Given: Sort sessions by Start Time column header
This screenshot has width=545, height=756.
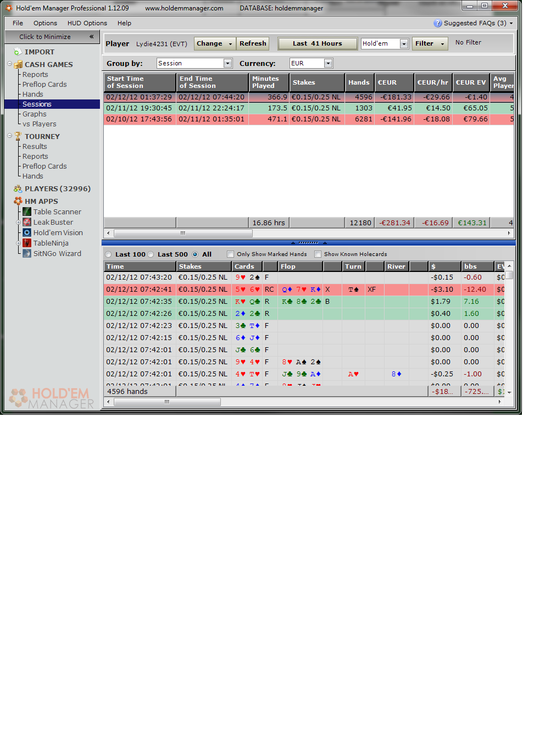Looking at the screenshot, I should pos(140,82).
